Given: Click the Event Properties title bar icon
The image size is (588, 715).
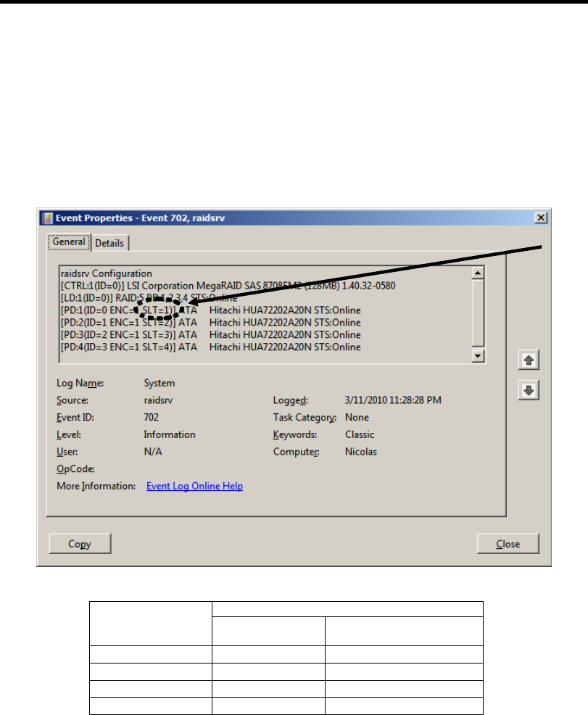Looking at the screenshot, I should (x=47, y=218).
